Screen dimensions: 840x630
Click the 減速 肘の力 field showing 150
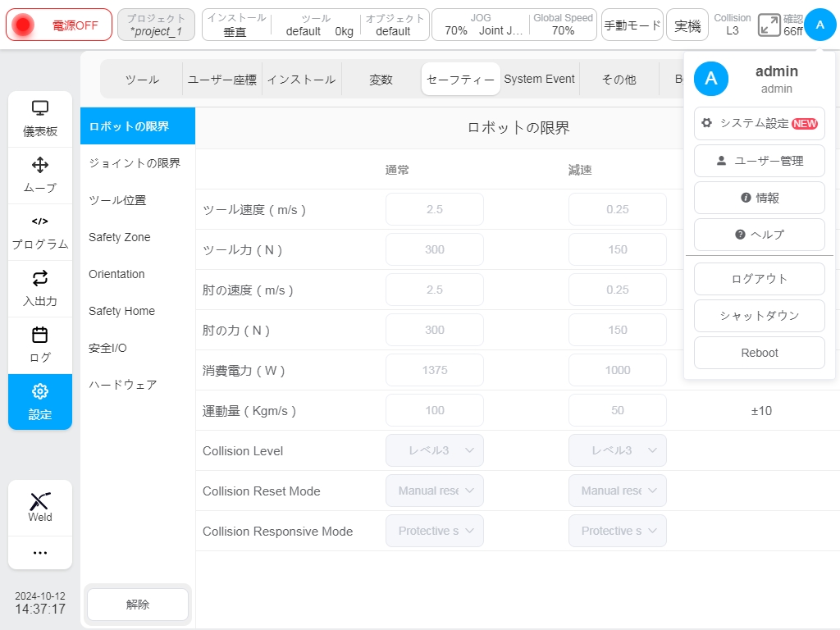pos(618,330)
